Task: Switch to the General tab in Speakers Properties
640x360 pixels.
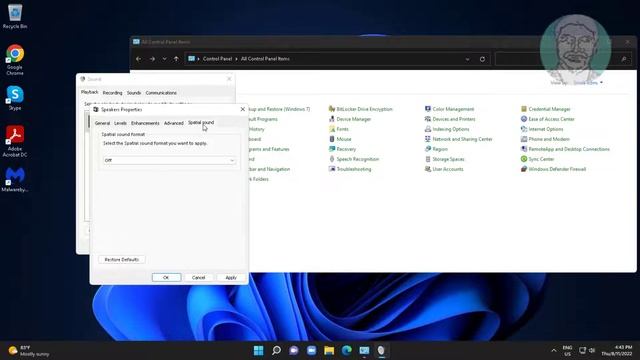Action: pos(102,123)
